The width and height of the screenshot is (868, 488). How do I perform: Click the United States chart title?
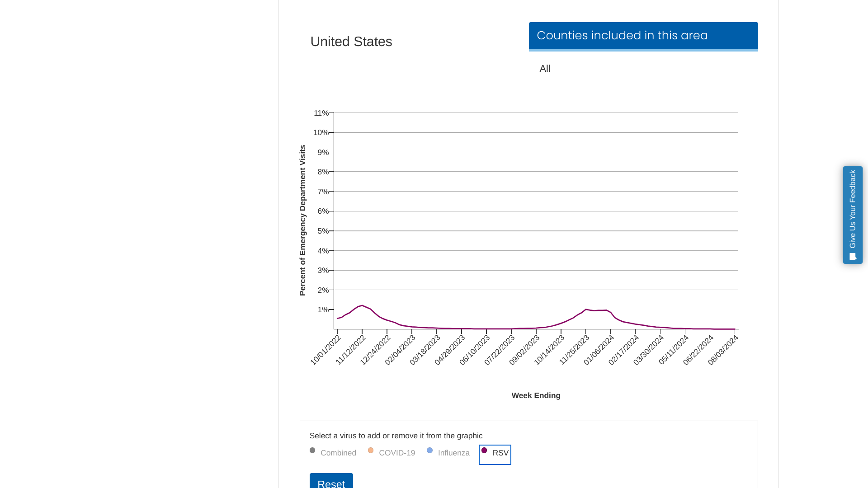click(x=351, y=42)
